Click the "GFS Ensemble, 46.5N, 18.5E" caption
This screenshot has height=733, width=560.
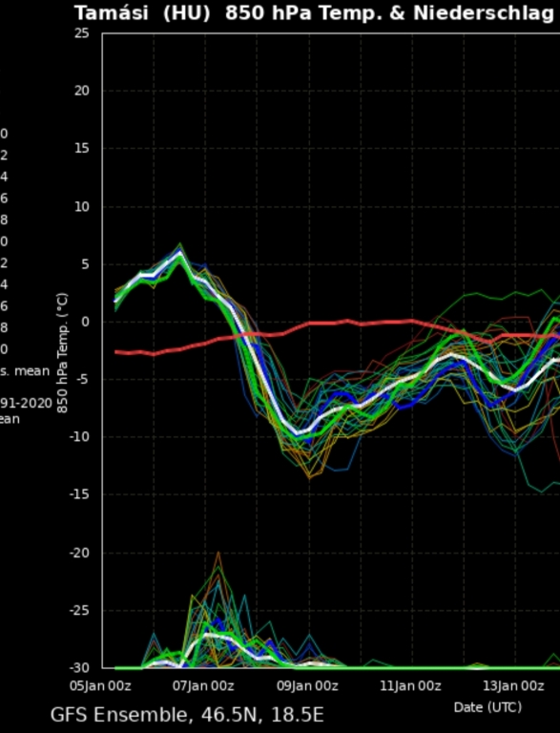(187, 715)
